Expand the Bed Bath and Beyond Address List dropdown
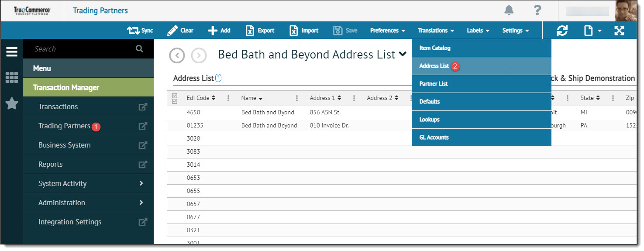 pyautogui.click(x=403, y=55)
